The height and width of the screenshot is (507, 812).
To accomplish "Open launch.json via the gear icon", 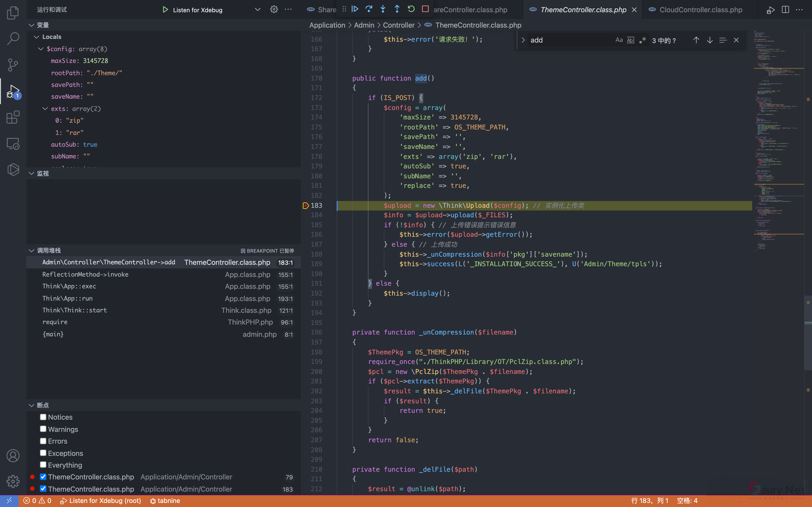I will pyautogui.click(x=274, y=9).
